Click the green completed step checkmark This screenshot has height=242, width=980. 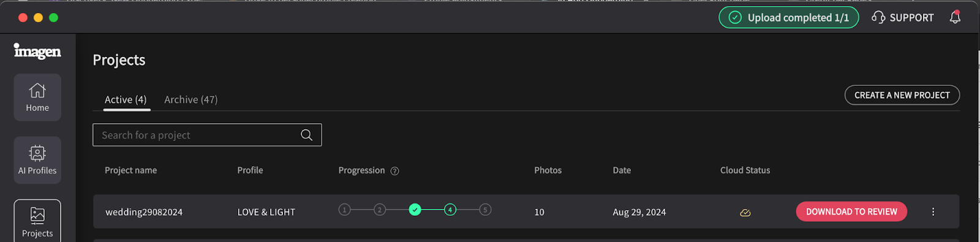click(x=415, y=210)
